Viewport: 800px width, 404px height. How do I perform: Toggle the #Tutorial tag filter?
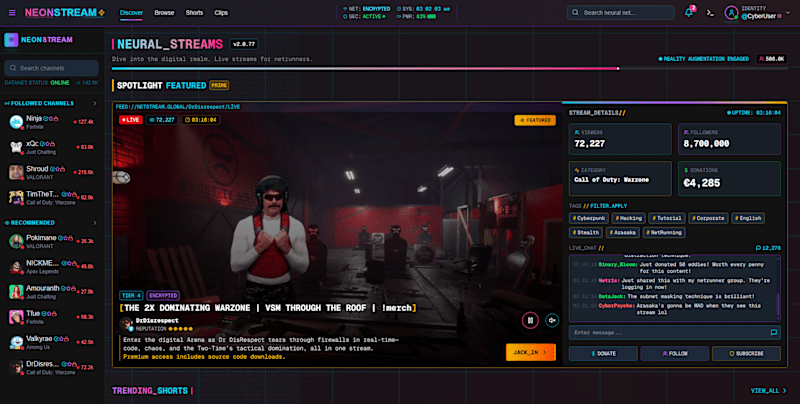(667, 218)
